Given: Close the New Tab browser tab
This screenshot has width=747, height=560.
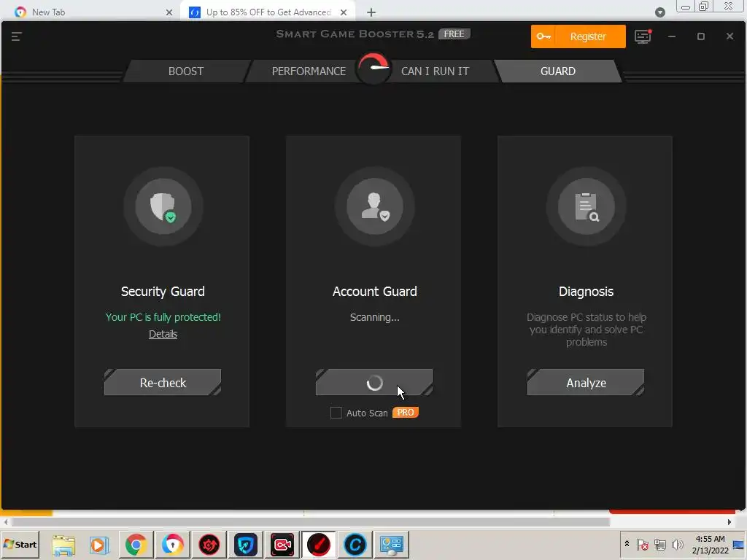Looking at the screenshot, I should (169, 12).
